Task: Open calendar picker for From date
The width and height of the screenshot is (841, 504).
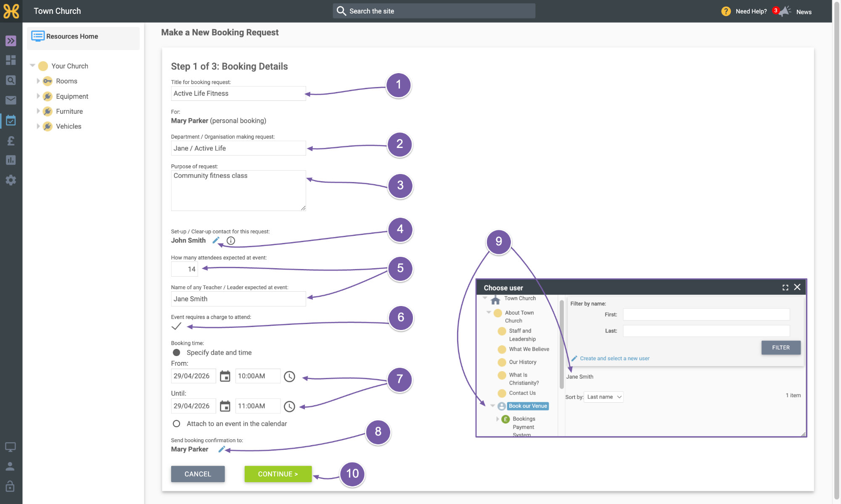Action: (225, 376)
